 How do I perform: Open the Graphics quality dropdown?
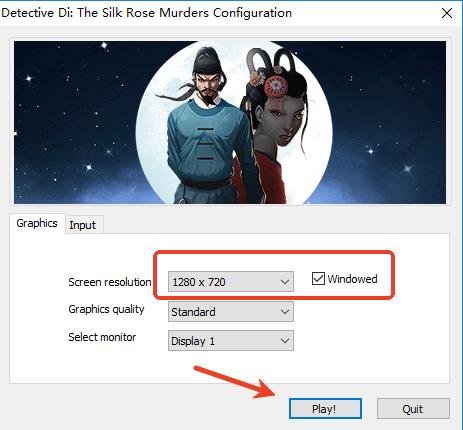point(231,312)
